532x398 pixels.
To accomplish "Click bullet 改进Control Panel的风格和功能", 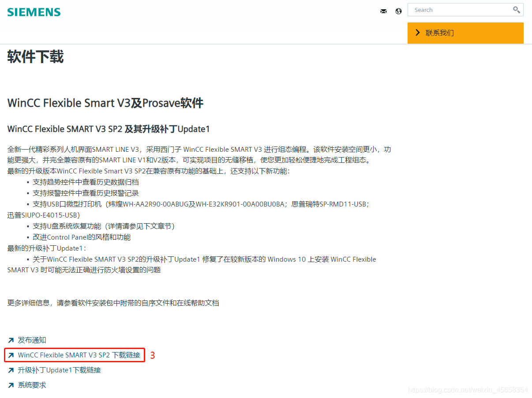I will tap(82, 237).
